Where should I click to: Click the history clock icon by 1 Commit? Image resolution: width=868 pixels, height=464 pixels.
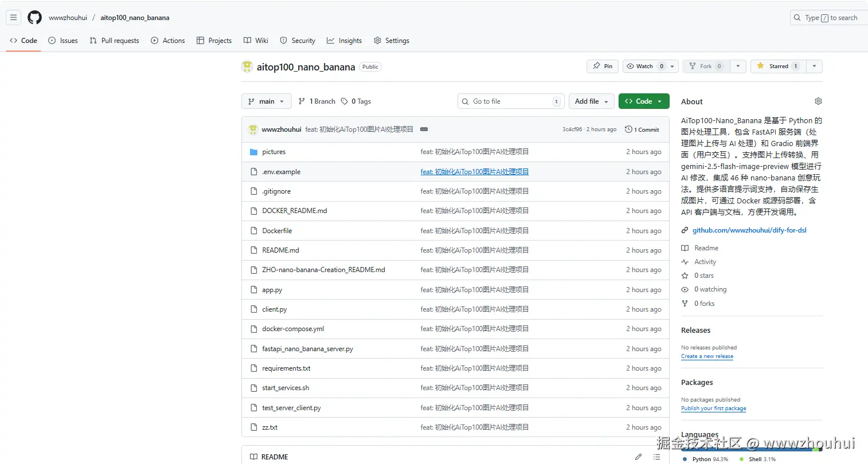tap(628, 129)
